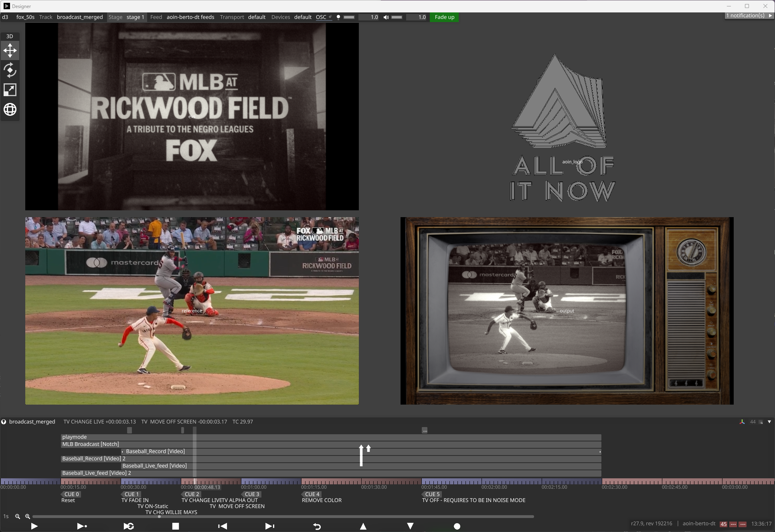Screen dimensions: 775x532
Task: Click the return to start arrow
Action: (317, 526)
